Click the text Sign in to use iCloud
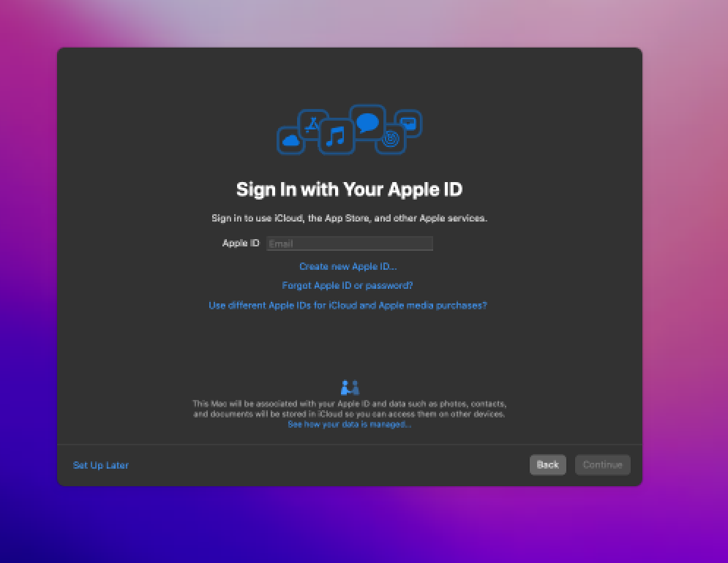Viewport: 728px width, 563px height. tap(349, 218)
